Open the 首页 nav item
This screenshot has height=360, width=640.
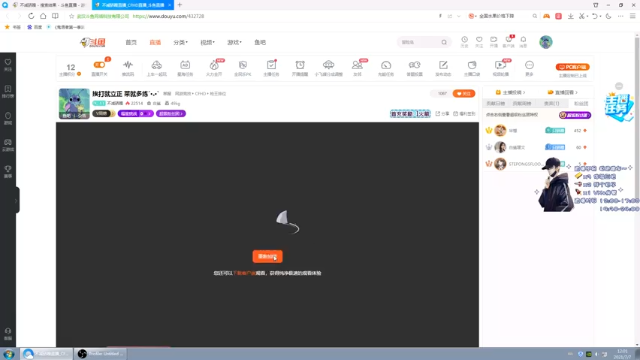[x=131, y=42]
